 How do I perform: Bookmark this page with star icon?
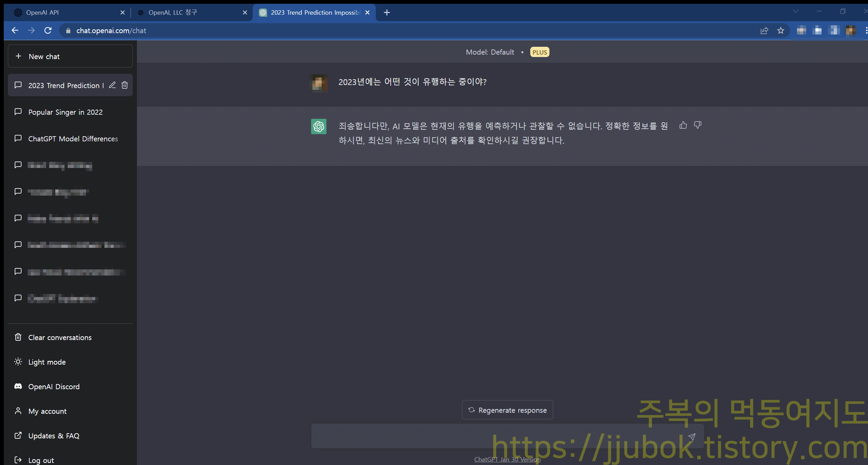[x=781, y=31]
